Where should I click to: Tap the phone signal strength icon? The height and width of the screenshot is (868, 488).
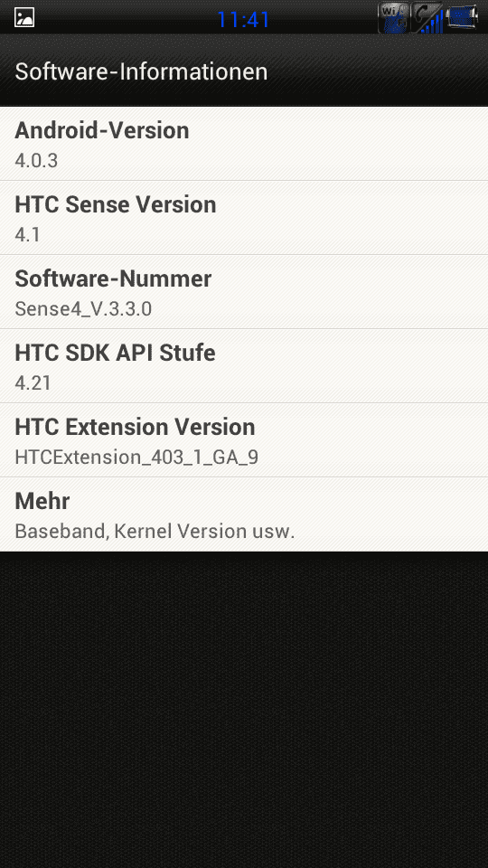coord(427,18)
